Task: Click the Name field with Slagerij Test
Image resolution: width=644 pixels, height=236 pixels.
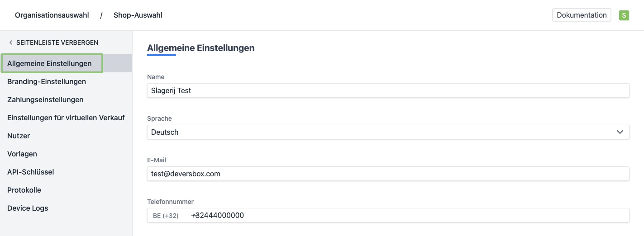Action: [x=388, y=90]
